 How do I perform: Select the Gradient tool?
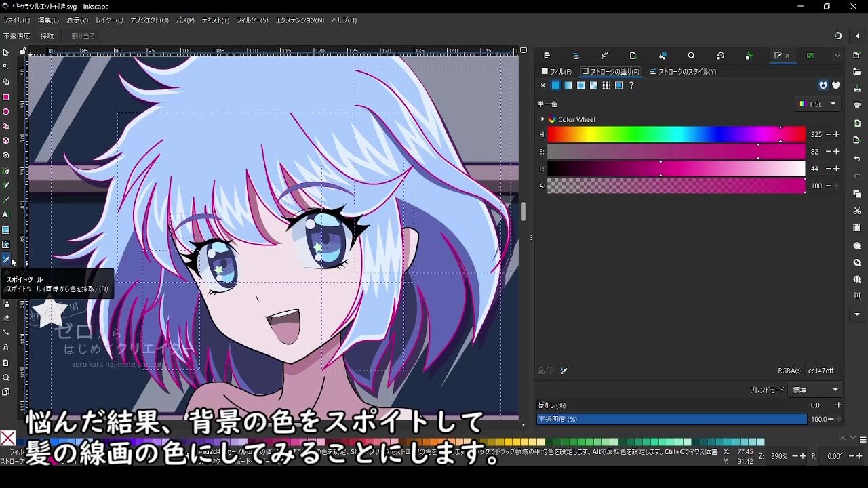pyautogui.click(x=6, y=230)
